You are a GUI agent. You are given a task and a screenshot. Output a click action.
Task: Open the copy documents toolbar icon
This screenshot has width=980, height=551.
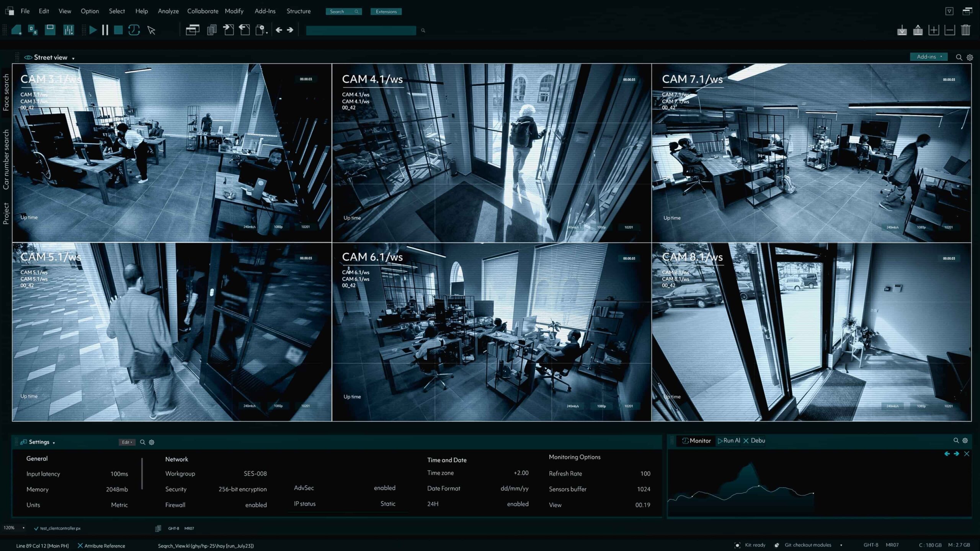(x=211, y=30)
